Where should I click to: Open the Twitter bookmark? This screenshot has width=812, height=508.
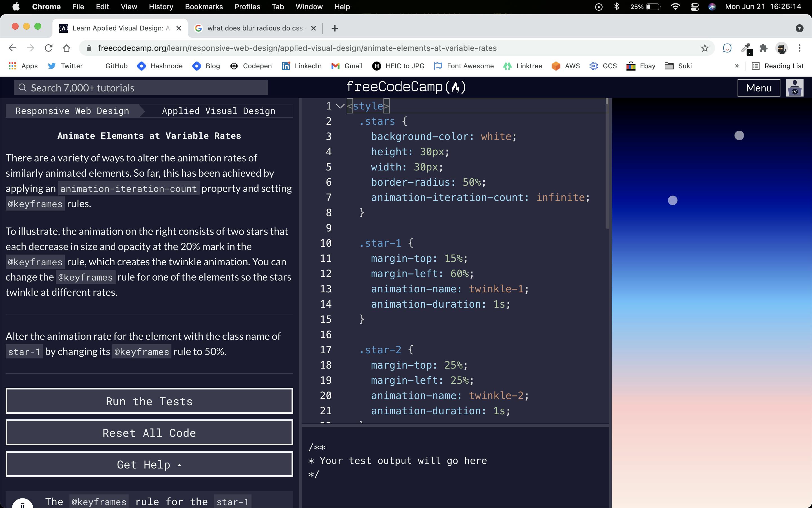65,66
